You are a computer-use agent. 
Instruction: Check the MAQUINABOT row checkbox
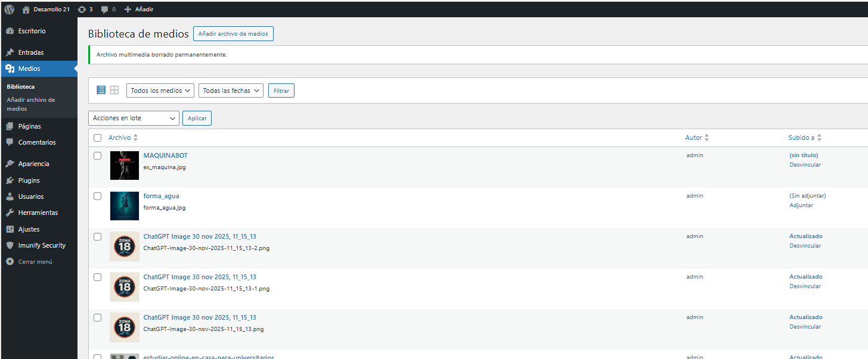(x=98, y=155)
